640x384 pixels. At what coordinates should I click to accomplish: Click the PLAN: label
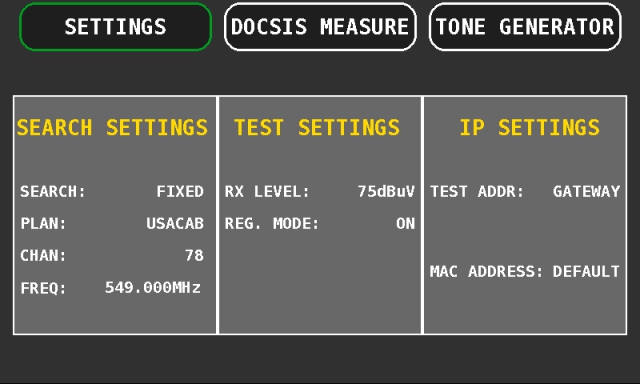(x=43, y=224)
